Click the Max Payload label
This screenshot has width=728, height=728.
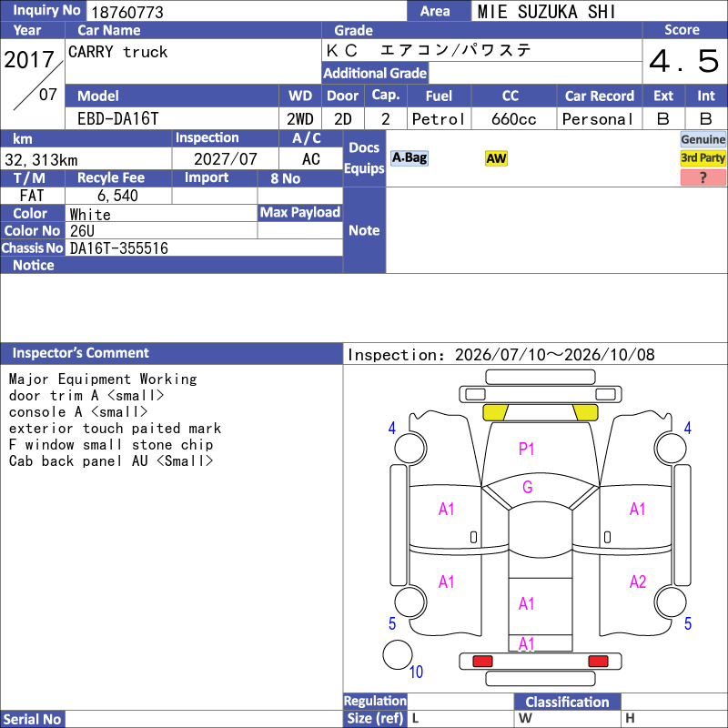click(300, 213)
